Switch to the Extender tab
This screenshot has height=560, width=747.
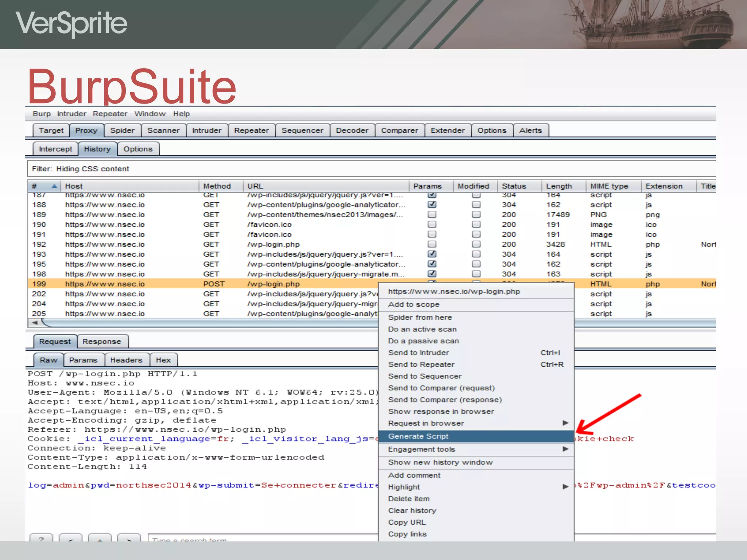(448, 131)
